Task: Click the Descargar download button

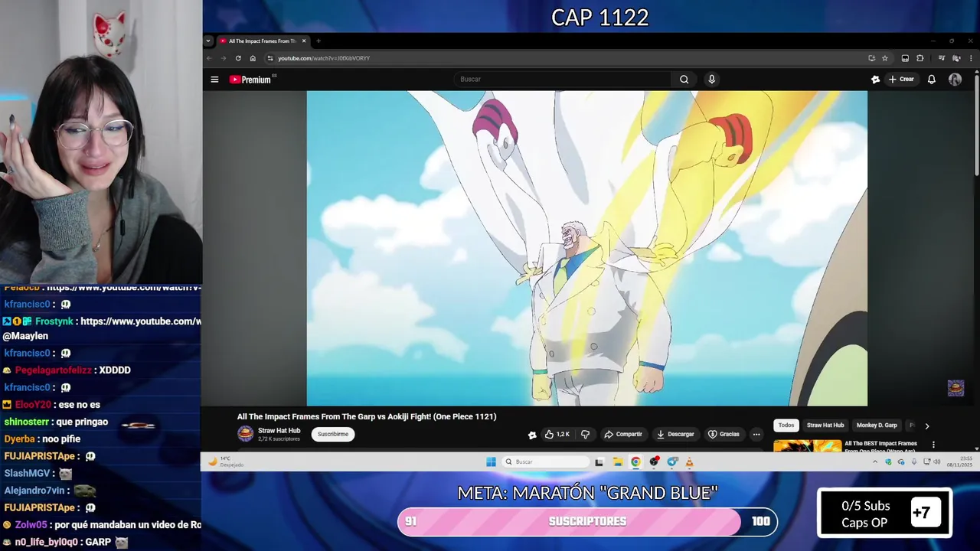Action: (x=675, y=434)
